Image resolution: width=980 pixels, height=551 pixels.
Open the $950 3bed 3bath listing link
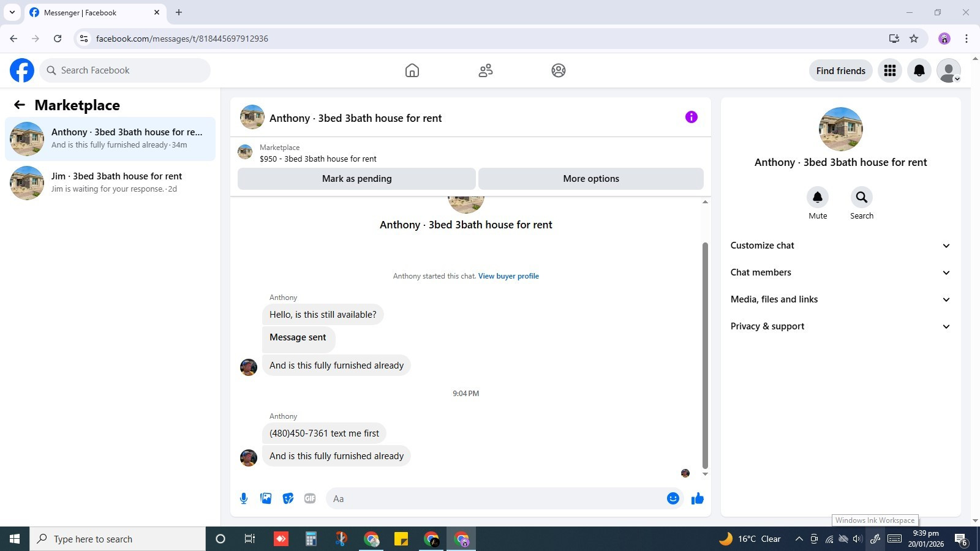pos(318,159)
